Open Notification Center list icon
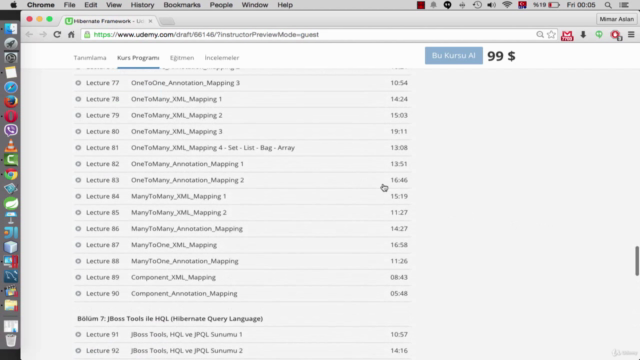640x360 pixels. [624, 5]
